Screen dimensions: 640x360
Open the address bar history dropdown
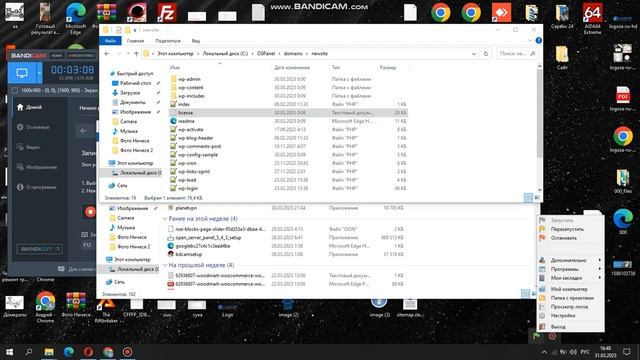pos(474,53)
